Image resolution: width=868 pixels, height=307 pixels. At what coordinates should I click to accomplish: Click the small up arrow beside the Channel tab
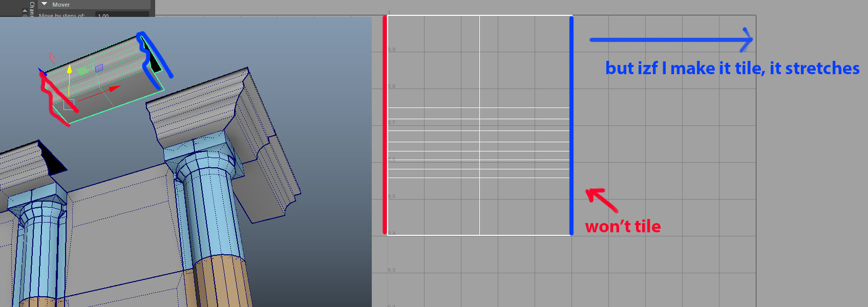pos(25,11)
